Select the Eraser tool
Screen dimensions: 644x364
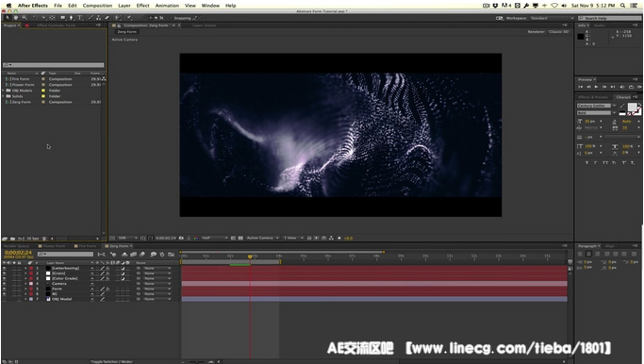coord(107,18)
